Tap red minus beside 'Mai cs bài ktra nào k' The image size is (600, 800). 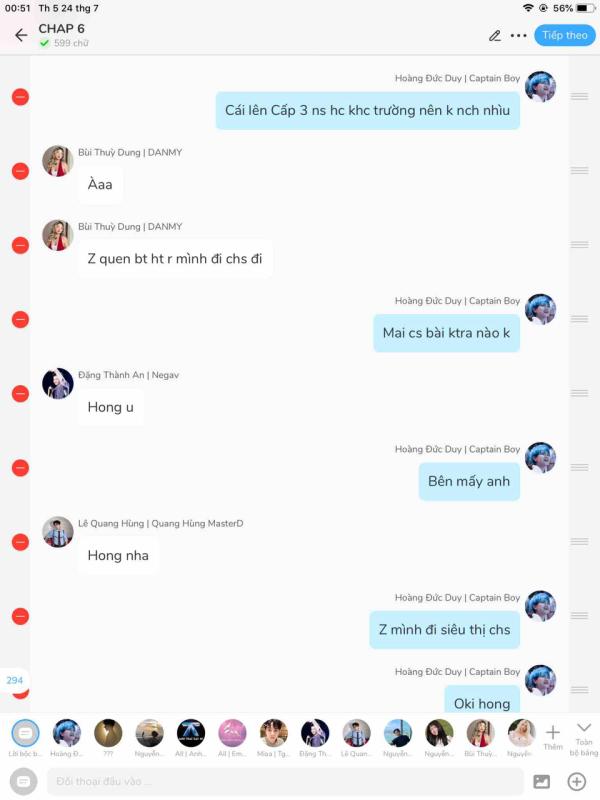pos(20,319)
